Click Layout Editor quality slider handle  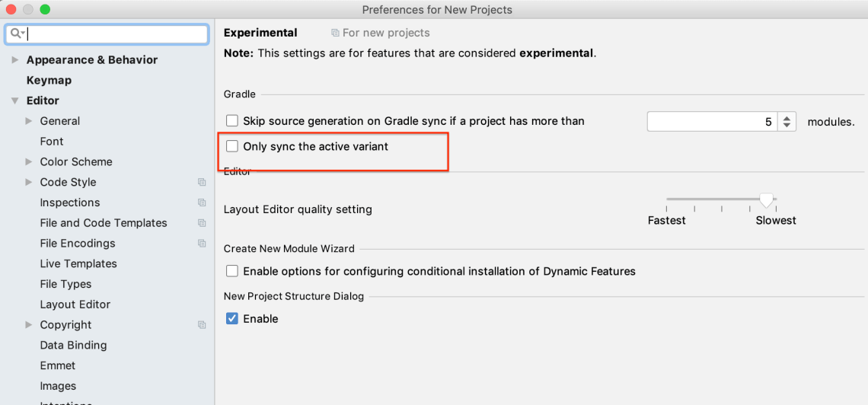coord(766,200)
